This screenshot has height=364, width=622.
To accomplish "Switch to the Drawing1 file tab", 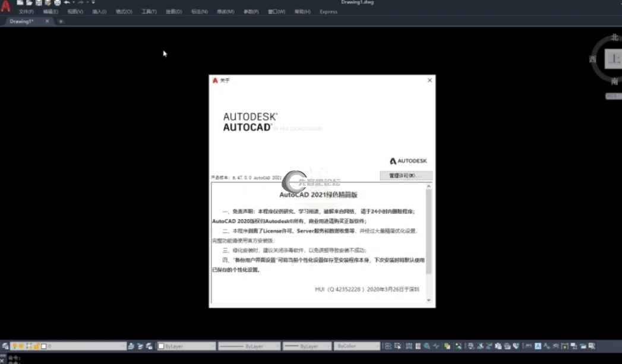I will tap(22, 21).
